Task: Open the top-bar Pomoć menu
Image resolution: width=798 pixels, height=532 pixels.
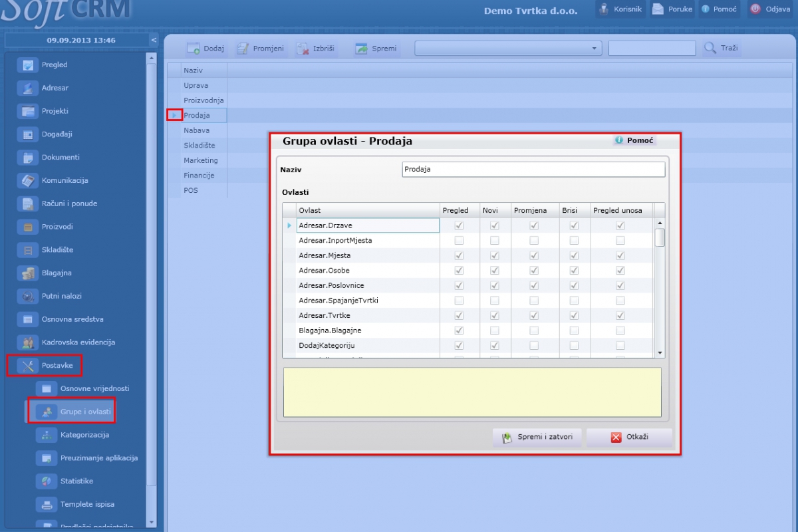Action: (720, 9)
